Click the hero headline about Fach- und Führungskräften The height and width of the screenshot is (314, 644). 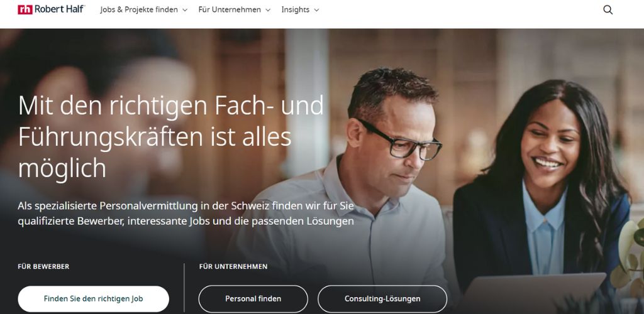coord(171,136)
